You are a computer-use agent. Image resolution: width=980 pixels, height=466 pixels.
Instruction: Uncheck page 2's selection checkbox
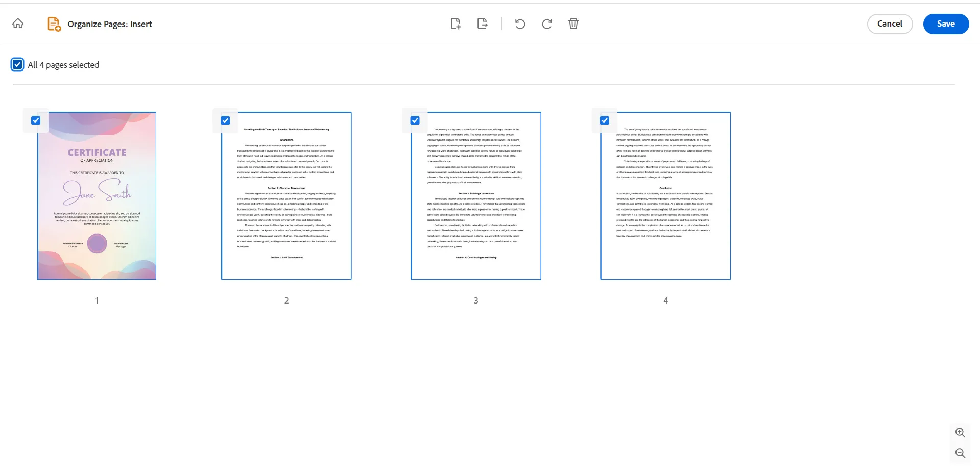(x=225, y=121)
